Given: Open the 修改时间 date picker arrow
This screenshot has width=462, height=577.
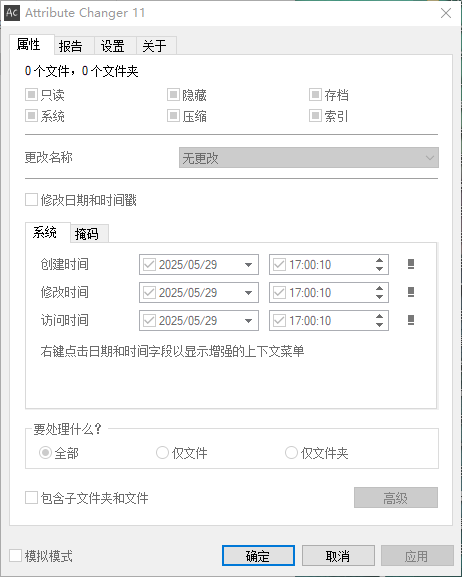Looking at the screenshot, I should pyautogui.click(x=248, y=293).
